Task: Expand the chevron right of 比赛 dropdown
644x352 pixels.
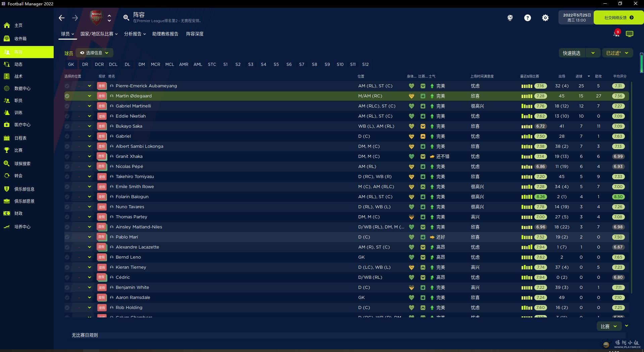Action: pyautogui.click(x=626, y=326)
